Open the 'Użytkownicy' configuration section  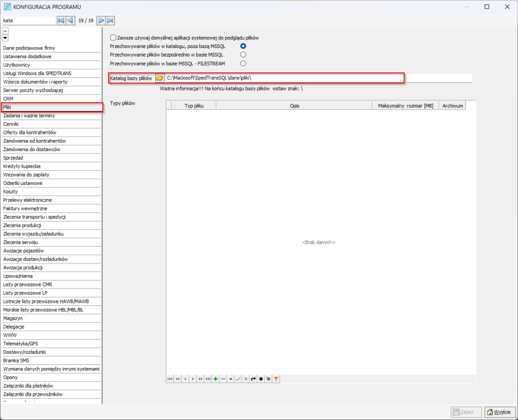point(17,65)
